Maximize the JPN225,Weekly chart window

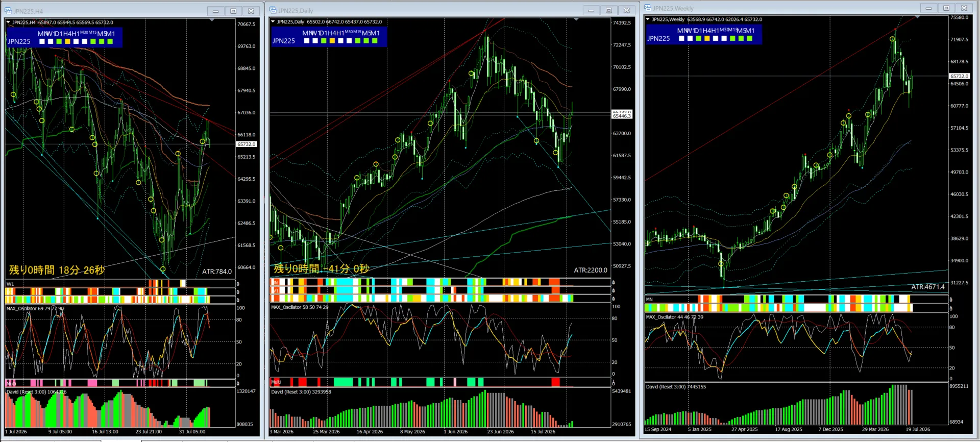point(946,8)
